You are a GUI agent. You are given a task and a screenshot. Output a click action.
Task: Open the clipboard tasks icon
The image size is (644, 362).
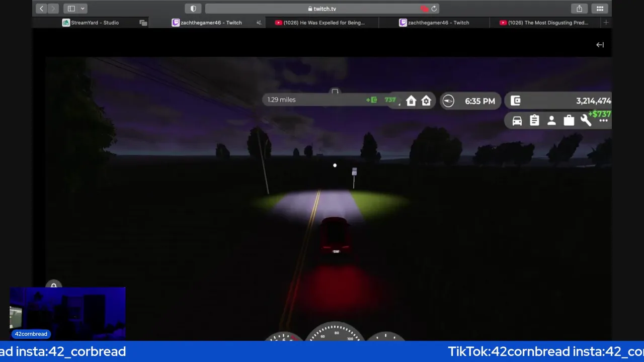[534, 121]
